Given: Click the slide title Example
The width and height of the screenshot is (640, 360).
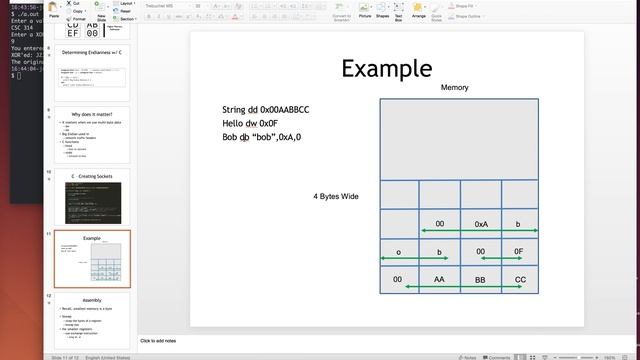Looking at the screenshot, I should coord(387,68).
